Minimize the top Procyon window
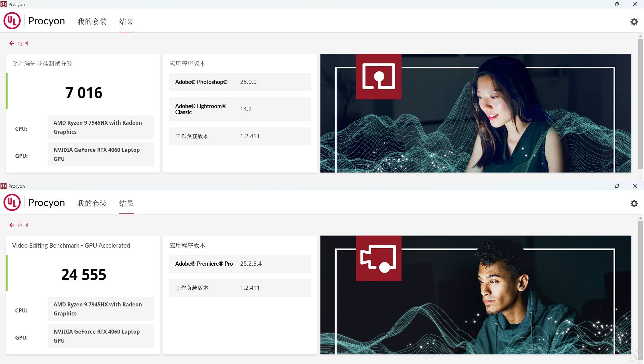 (x=599, y=4)
